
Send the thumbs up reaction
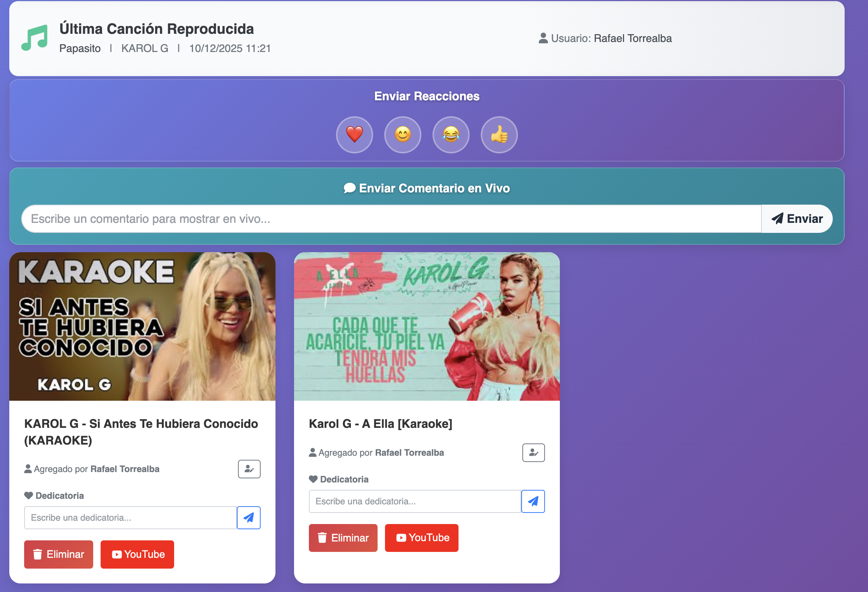coord(499,134)
